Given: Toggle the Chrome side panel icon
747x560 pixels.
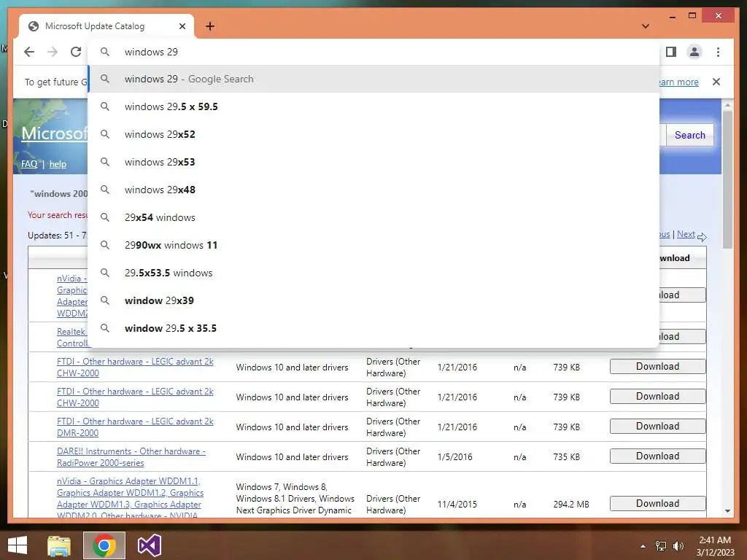Looking at the screenshot, I should pyautogui.click(x=671, y=52).
